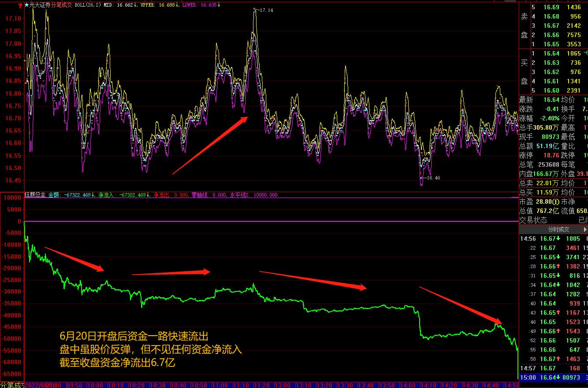The height and width of the screenshot is (388, 588).
Task: Click the 内盘 166.67万 value
Action: pos(547,174)
